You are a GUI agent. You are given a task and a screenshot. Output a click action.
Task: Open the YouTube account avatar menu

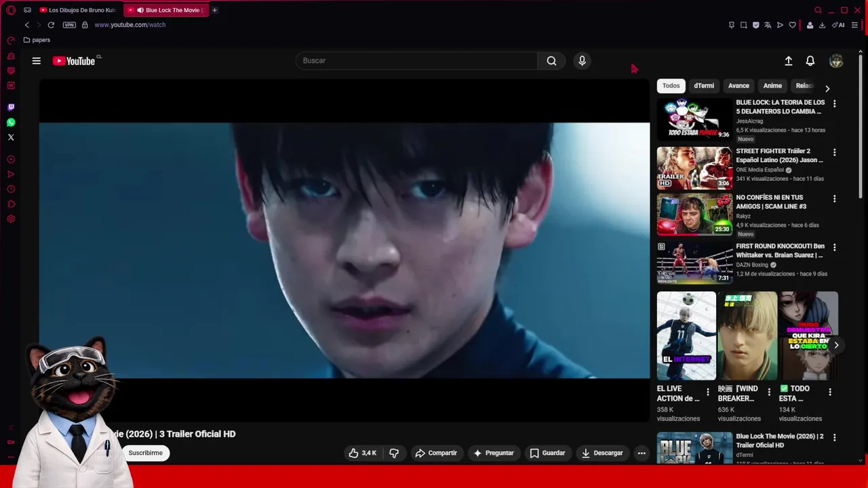pyautogui.click(x=836, y=61)
